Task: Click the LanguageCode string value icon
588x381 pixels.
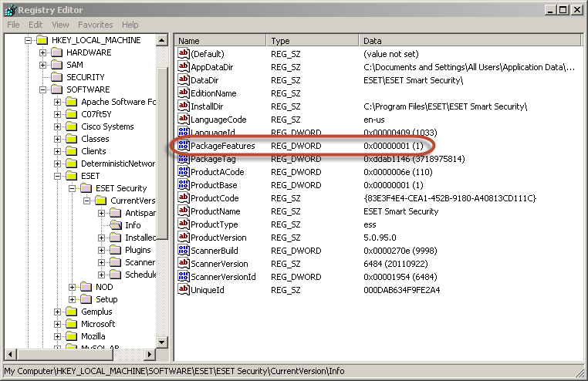Action: click(x=184, y=119)
